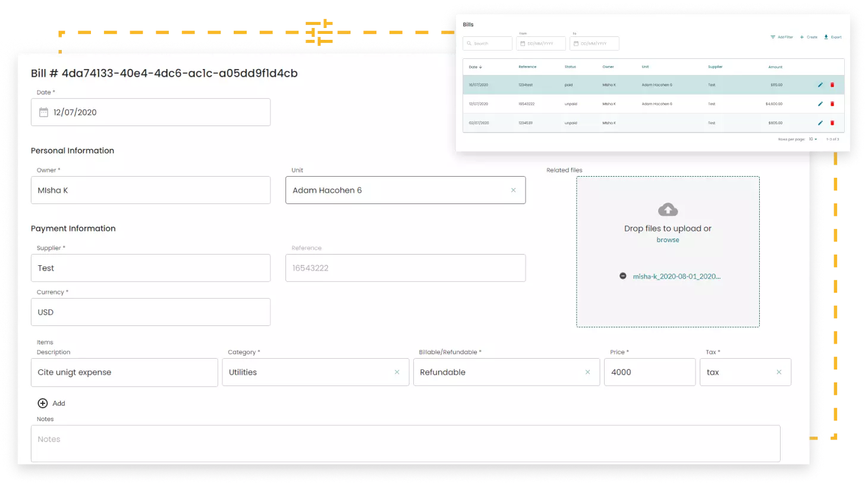The image size is (868, 486).
Task: Clear the Unit field value Adam Hacohen 6
Action: coord(513,190)
